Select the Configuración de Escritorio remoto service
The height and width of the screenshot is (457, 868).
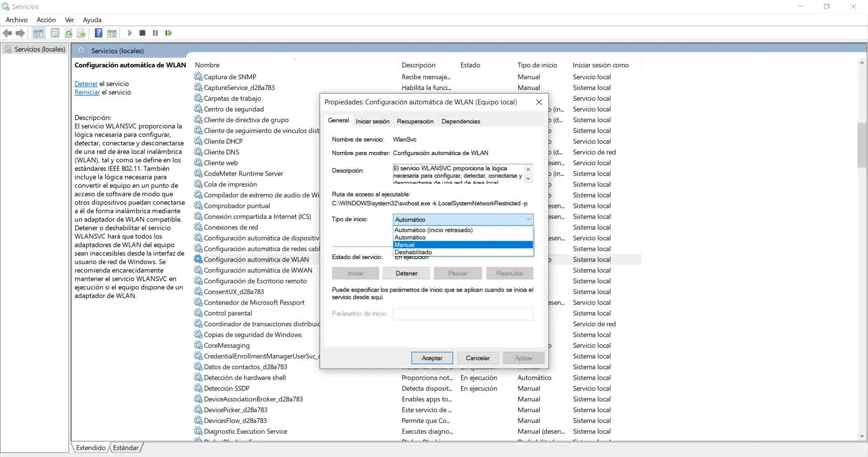[255, 281]
